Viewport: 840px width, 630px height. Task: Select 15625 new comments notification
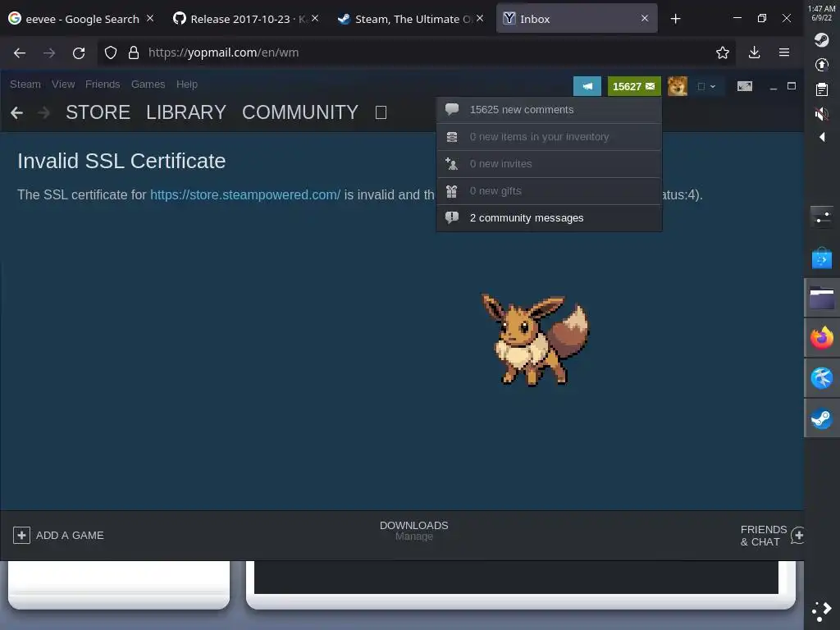click(549, 110)
